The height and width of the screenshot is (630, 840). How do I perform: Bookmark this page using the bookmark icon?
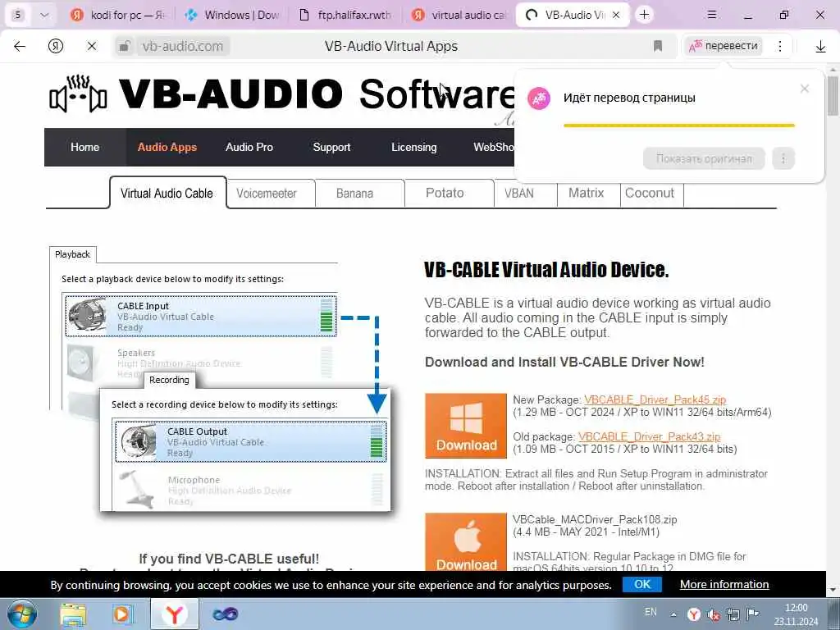tap(657, 46)
